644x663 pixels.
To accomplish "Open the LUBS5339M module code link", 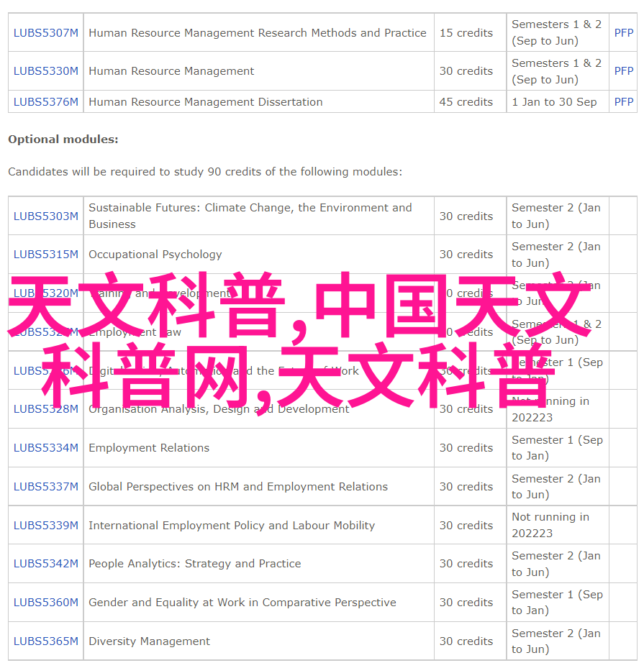I will 45,526.
